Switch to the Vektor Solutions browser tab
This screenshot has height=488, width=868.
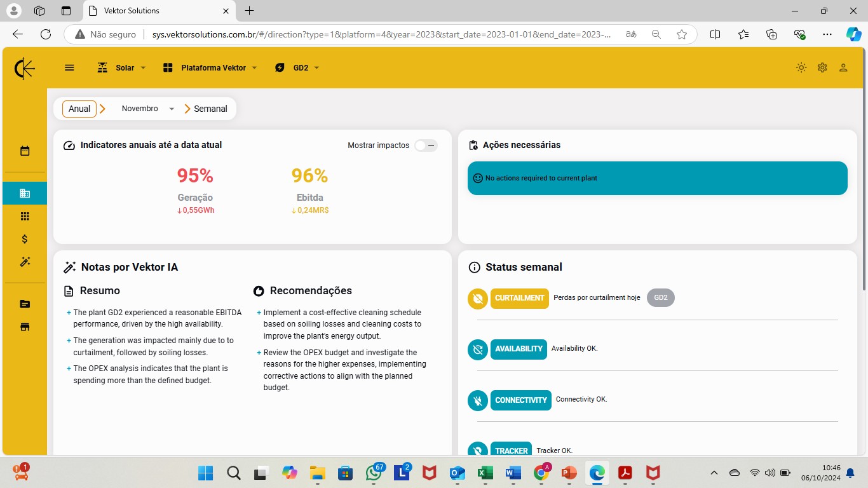click(159, 11)
